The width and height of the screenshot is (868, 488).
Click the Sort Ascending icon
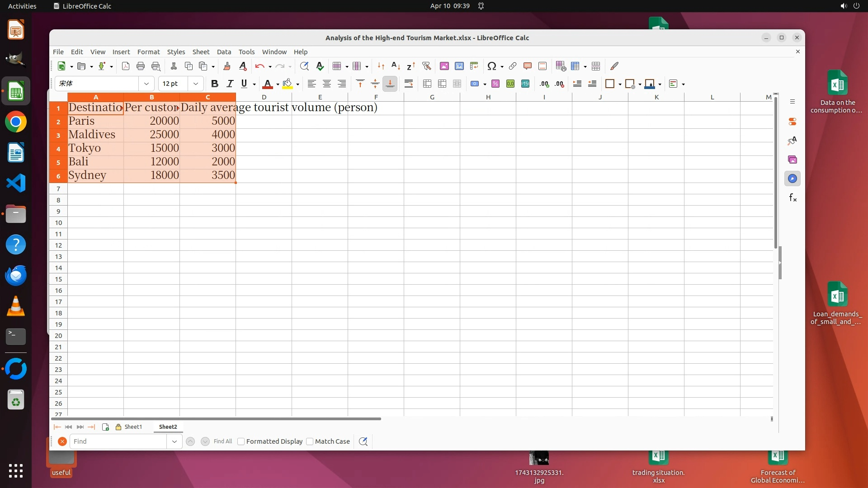point(396,66)
